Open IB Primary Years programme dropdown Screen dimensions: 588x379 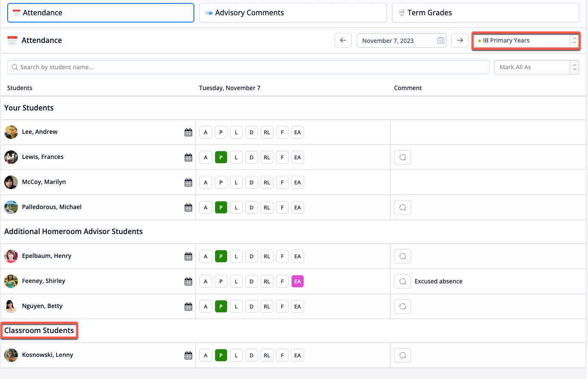click(526, 41)
